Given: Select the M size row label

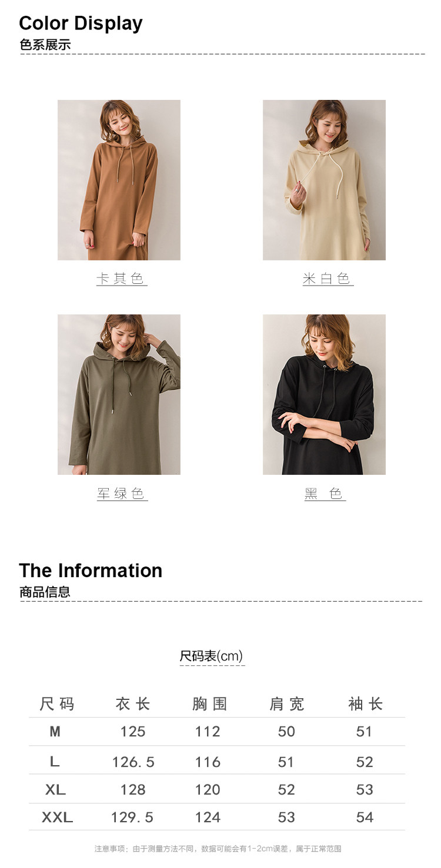Looking at the screenshot, I should [55, 732].
